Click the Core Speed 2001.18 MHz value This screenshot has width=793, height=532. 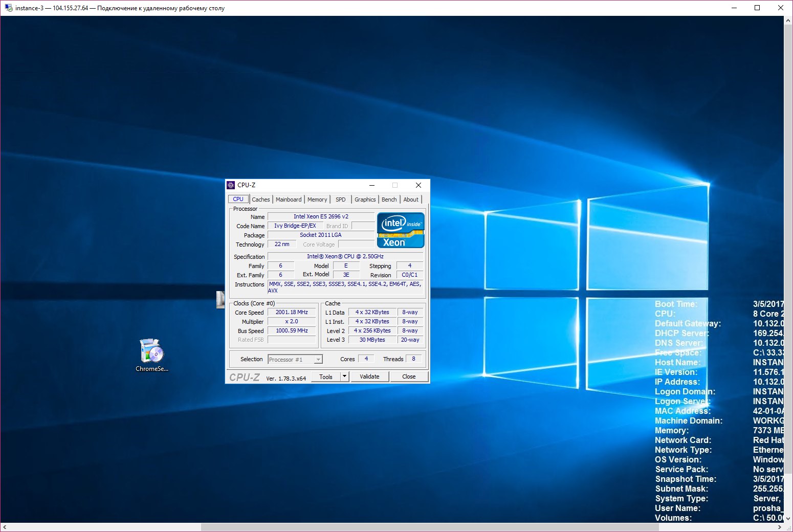pos(292,312)
